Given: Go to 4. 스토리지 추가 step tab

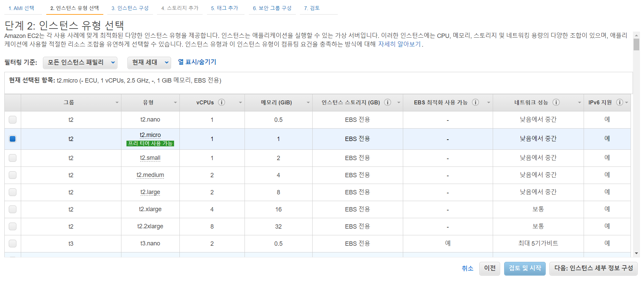Looking at the screenshot, I should 180,8.
